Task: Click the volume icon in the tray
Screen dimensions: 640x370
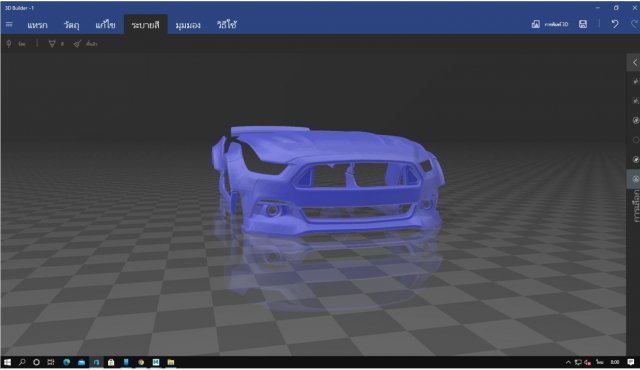Action: pyautogui.click(x=588, y=362)
